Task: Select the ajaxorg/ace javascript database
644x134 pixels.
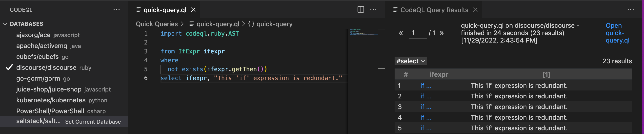Action: tap(48, 35)
